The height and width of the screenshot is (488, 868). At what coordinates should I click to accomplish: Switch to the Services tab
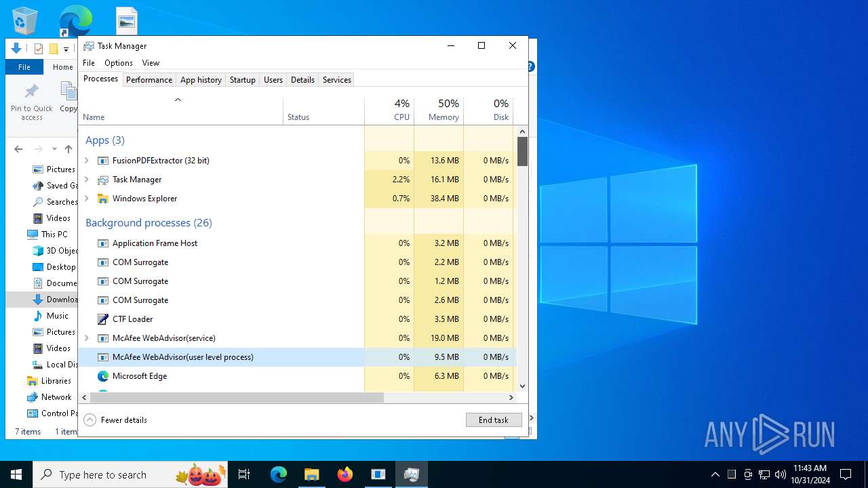[337, 80]
